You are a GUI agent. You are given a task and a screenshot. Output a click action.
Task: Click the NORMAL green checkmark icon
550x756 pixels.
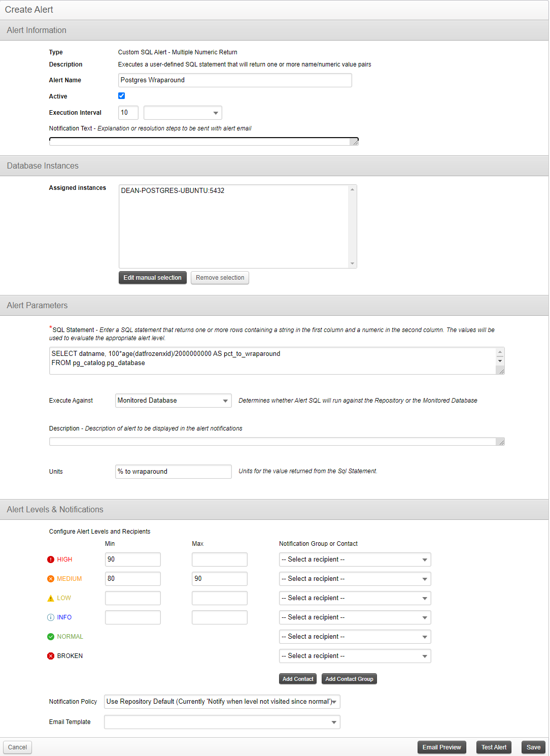pos(51,637)
